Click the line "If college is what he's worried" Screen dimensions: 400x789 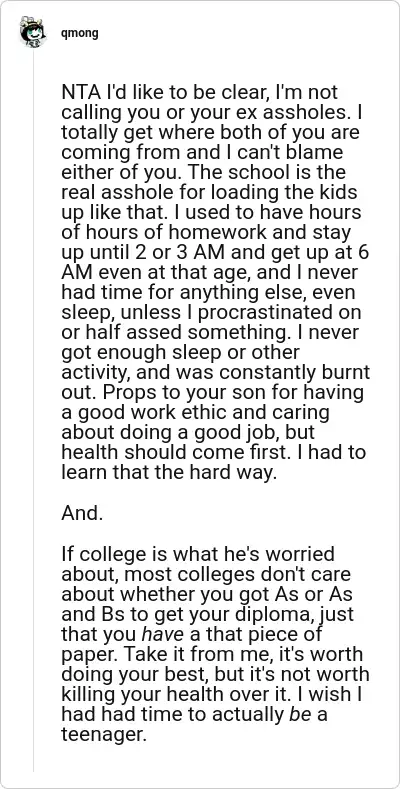[198, 554]
